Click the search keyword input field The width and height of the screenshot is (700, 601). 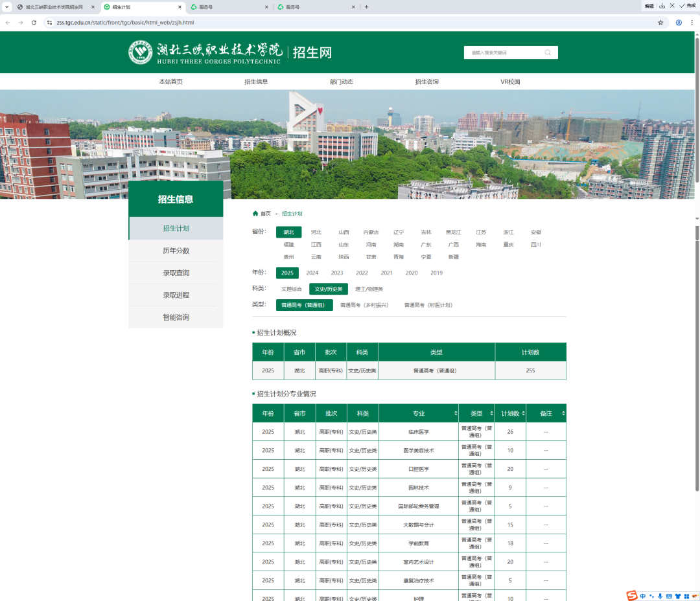coord(504,52)
